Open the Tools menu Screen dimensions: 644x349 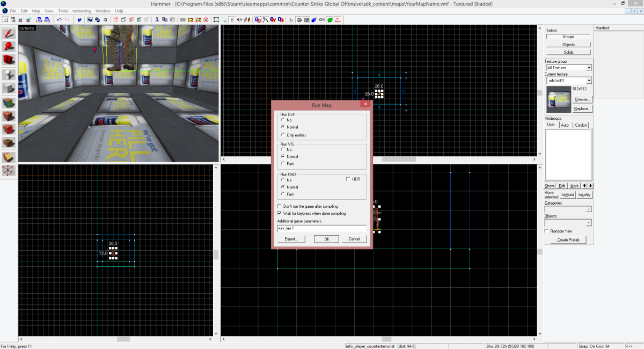pos(63,11)
